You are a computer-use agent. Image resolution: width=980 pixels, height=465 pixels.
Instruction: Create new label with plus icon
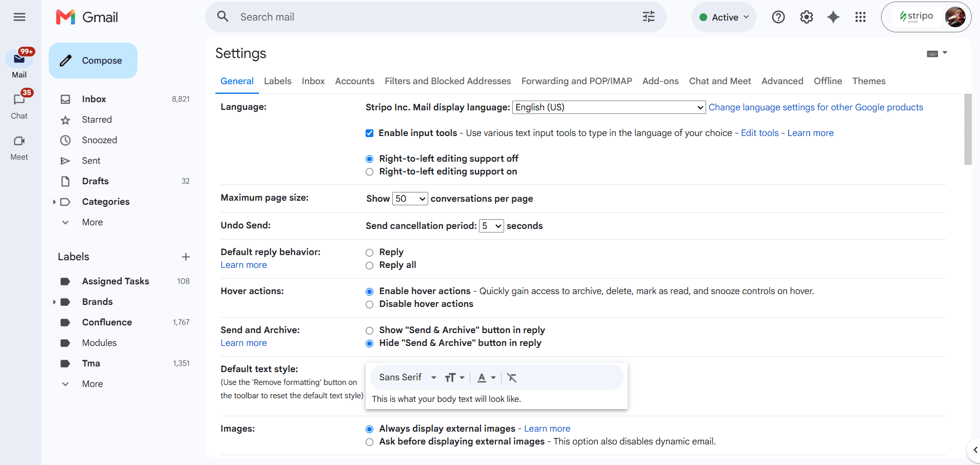pyautogui.click(x=186, y=257)
